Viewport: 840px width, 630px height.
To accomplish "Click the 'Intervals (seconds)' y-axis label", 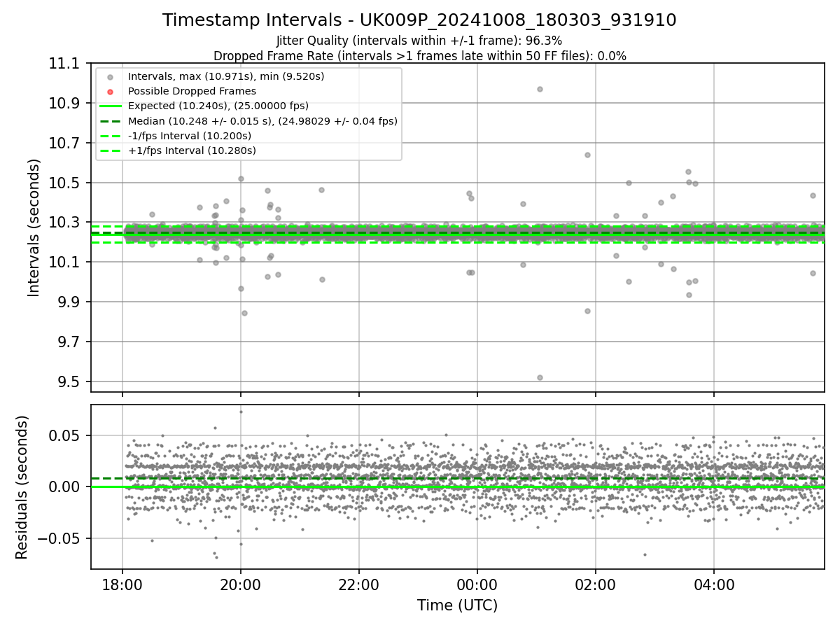I will [34, 227].
